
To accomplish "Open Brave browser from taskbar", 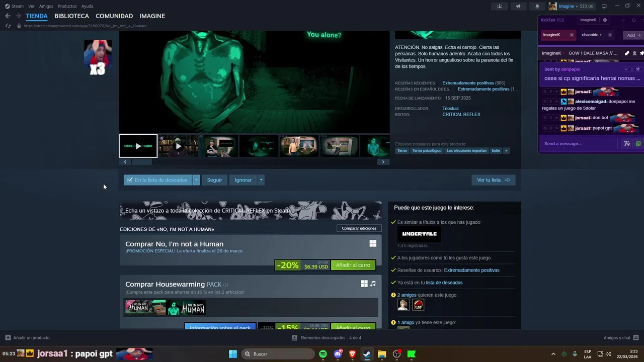I will coord(352,354).
